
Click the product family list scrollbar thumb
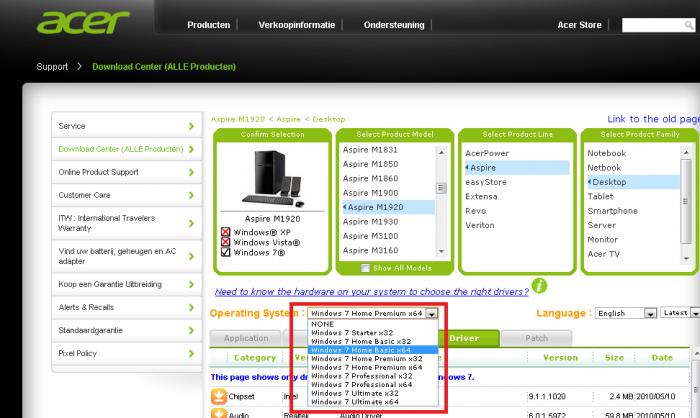coord(686,201)
